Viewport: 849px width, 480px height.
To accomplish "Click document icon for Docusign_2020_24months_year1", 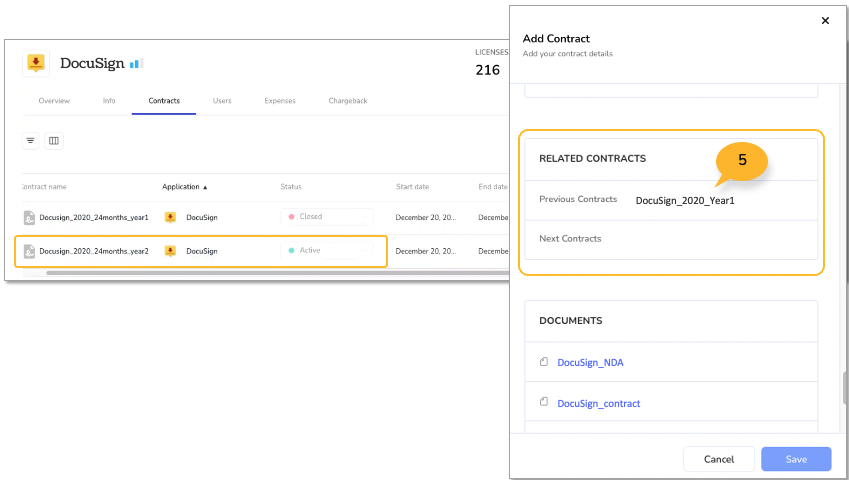I will [29, 218].
